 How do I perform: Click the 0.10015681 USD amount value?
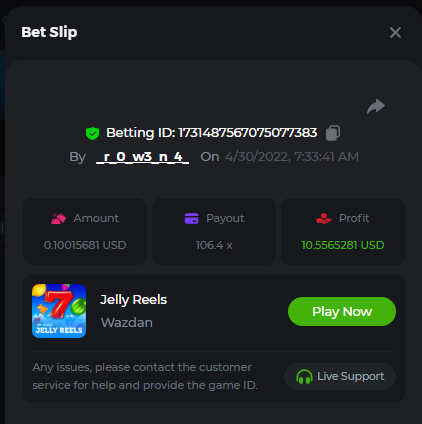coord(85,245)
